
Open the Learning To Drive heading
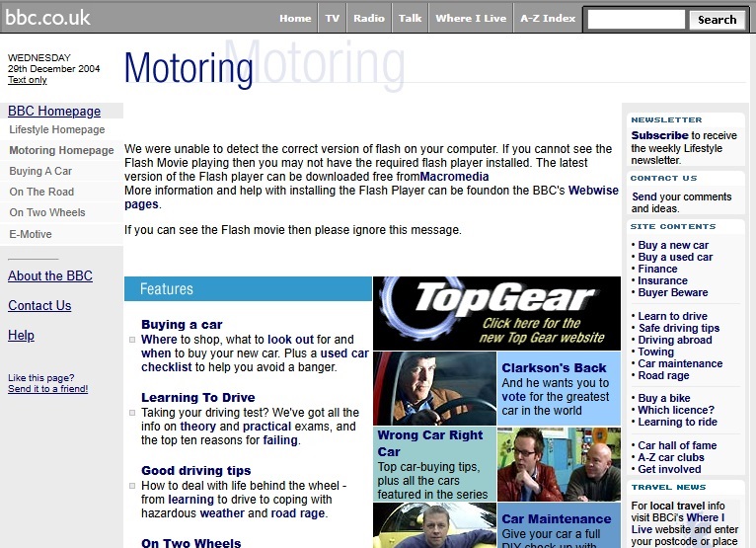tap(198, 398)
